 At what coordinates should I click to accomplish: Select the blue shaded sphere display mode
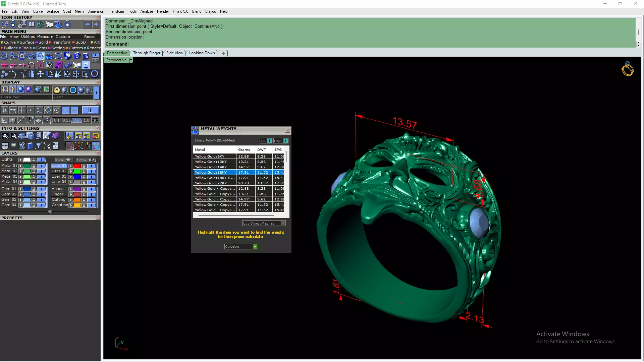21,89
